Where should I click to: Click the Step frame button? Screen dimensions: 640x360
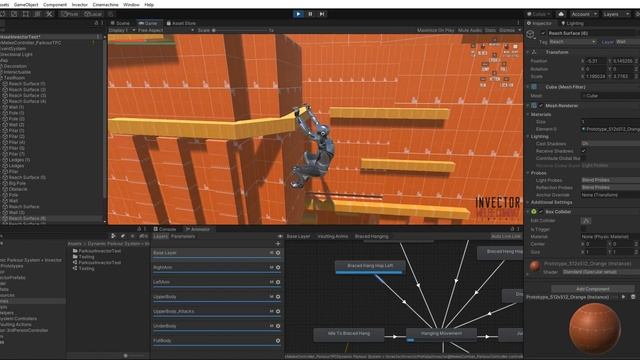point(322,14)
